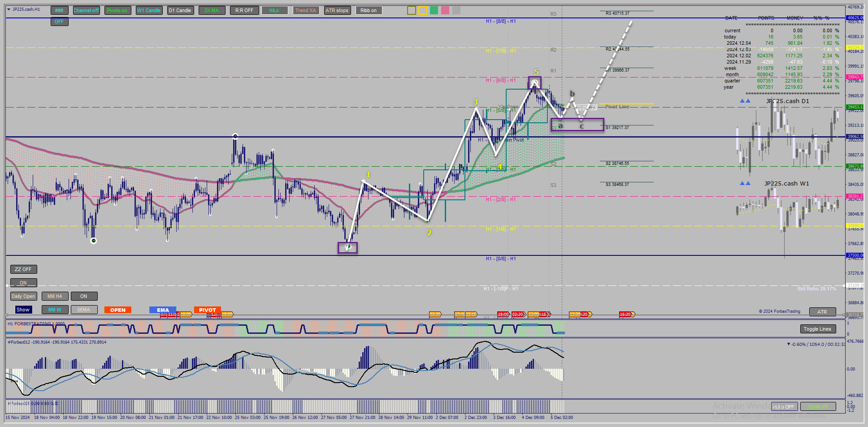Click the blue triangles beside JP225.cash W1
868x427 pixels.
tap(745, 183)
